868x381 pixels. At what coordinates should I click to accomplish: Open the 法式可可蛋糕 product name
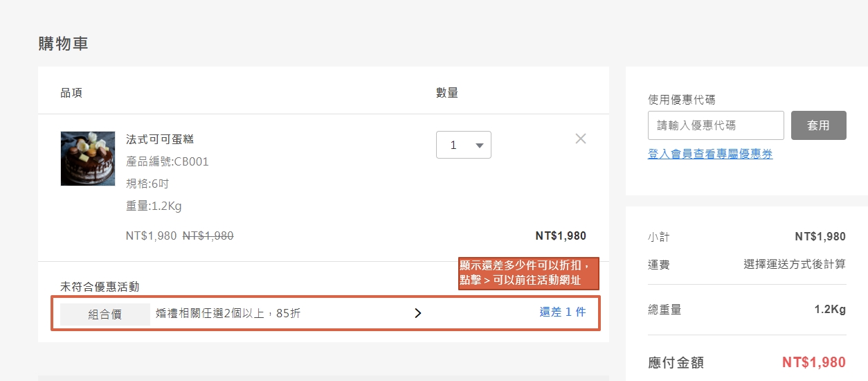pyautogui.click(x=160, y=139)
